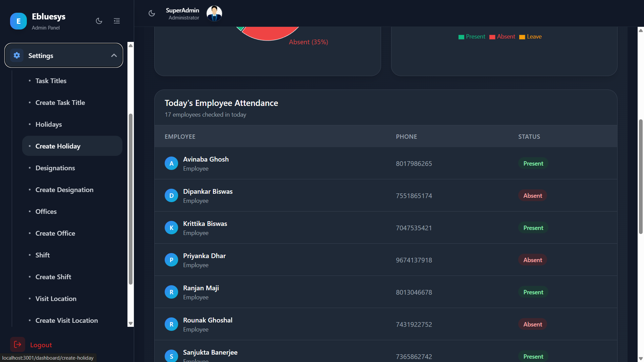This screenshot has height=362, width=644.
Task: Click Dipankar Biswas's 'D' avatar
Action: click(171, 195)
